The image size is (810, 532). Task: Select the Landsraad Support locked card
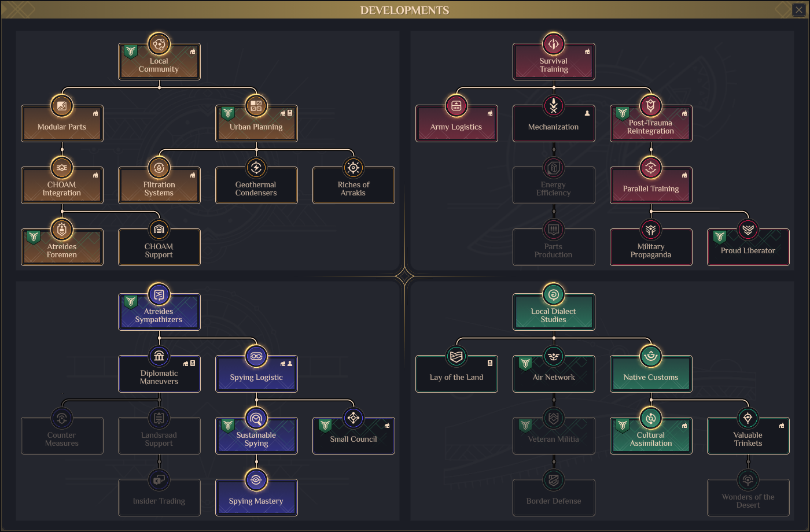click(159, 435)
